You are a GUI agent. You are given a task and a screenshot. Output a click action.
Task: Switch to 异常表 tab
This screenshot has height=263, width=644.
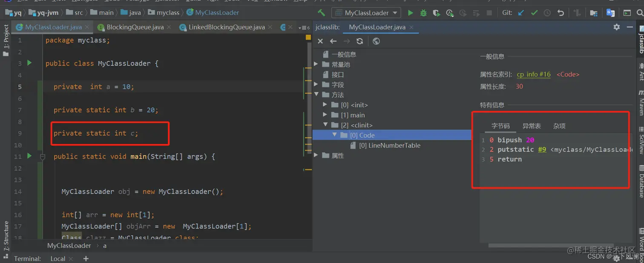click(532, 126)
